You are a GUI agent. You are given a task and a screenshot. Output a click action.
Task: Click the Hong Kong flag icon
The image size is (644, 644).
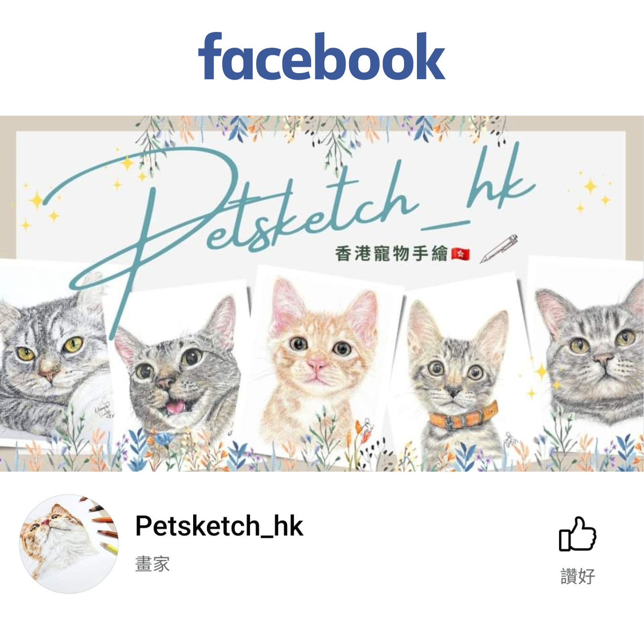click(460, 254)
